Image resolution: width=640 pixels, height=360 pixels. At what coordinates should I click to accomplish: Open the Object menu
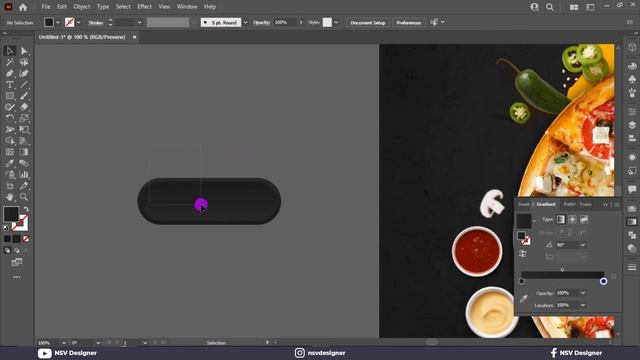click(x=82, y=7)
